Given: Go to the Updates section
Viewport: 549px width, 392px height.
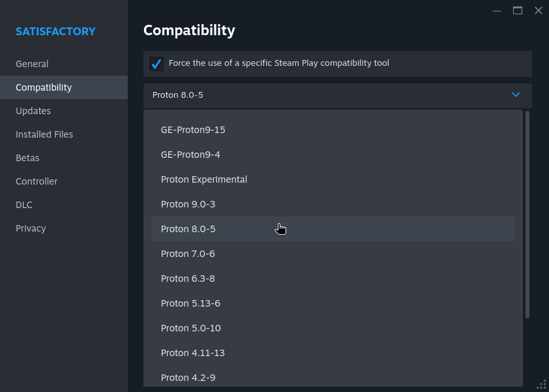Looking at the screenshot, I should click(x=64, y=111).
